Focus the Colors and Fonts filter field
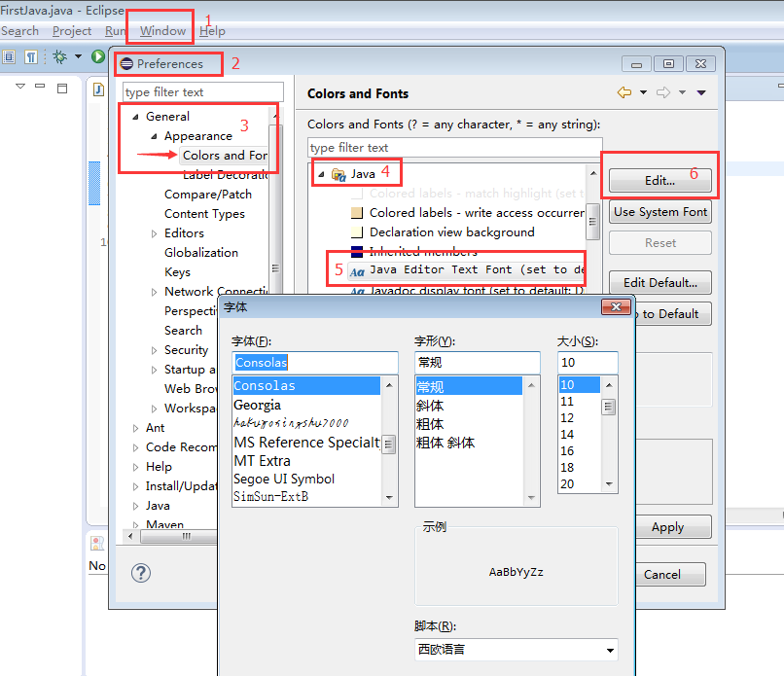Image resolution: width=784 pixels, height=676 pixels. pyautogui.click(x=454, y=148)
